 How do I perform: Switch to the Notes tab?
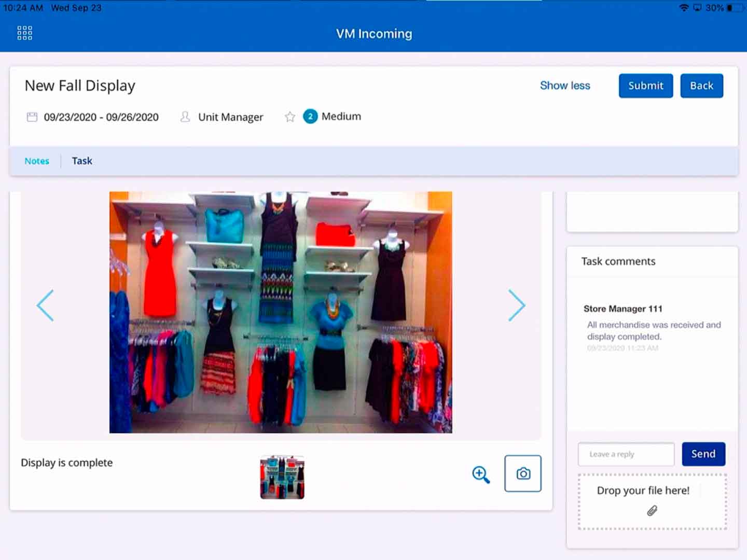[37, 161]
